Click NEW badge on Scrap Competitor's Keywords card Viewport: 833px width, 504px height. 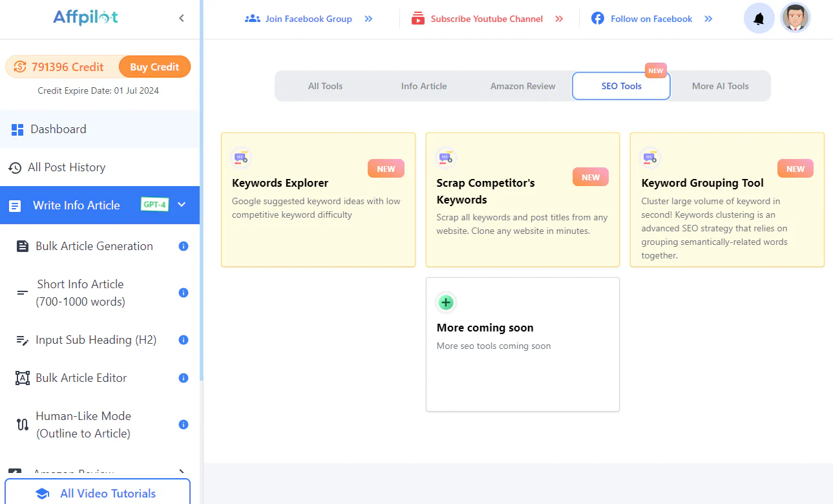591,177
